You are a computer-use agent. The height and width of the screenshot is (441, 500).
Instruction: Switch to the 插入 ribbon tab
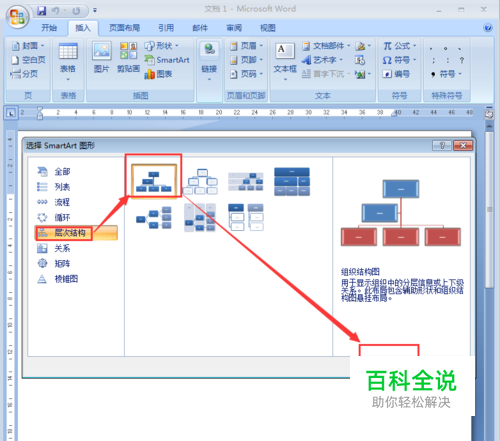tap(83, 28)
